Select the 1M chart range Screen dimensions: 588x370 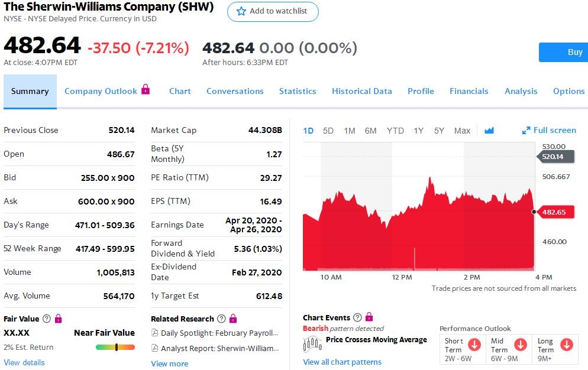[x=350, y=131]
